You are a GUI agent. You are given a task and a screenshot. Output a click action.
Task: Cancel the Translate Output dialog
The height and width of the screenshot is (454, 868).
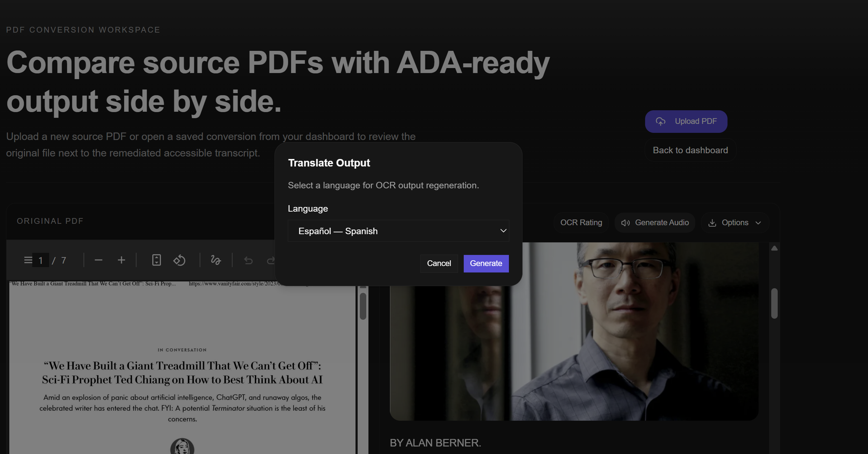point(439,264)
